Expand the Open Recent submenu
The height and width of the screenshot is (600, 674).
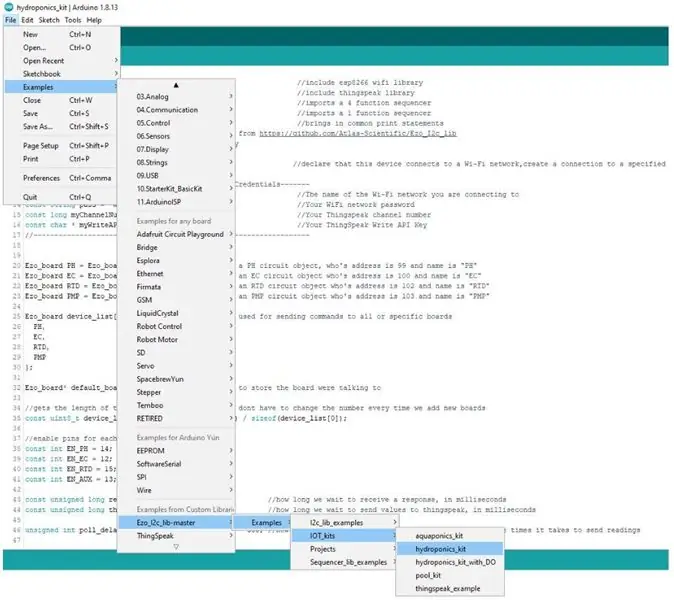pyautogui.click(x=62, y=61)
